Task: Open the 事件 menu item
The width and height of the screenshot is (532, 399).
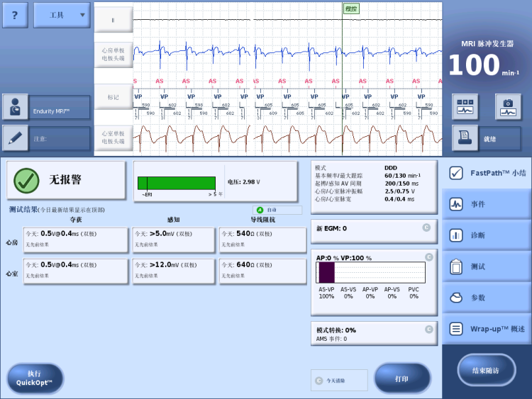Action: point(487,204)
